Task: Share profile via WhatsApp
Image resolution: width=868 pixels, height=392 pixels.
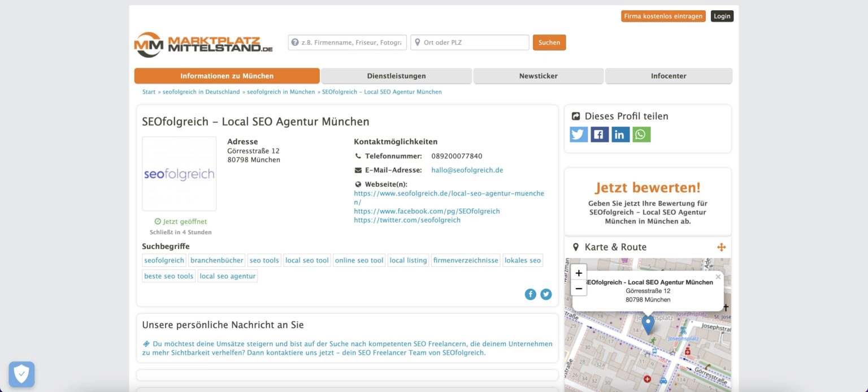Action: tap(641, 134)
